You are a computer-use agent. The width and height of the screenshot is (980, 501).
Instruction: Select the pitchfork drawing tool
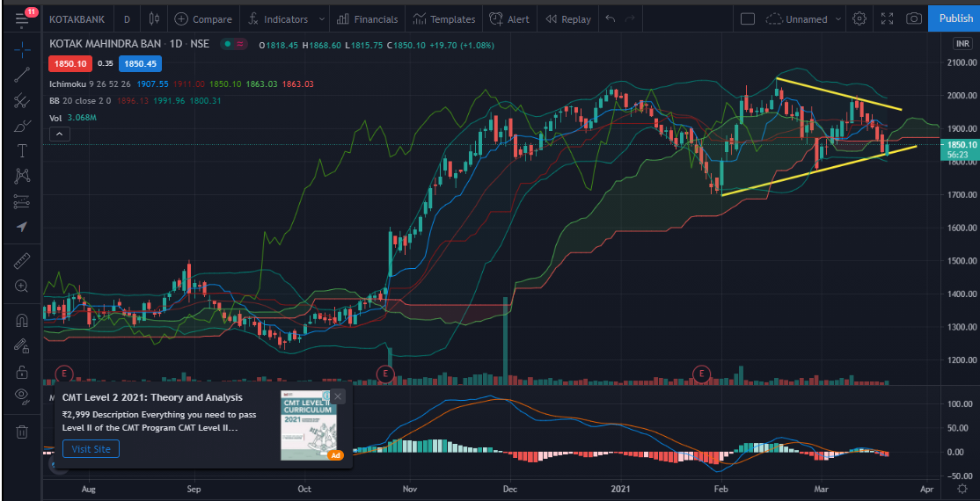pyautogui.click(x=22, y=100)
